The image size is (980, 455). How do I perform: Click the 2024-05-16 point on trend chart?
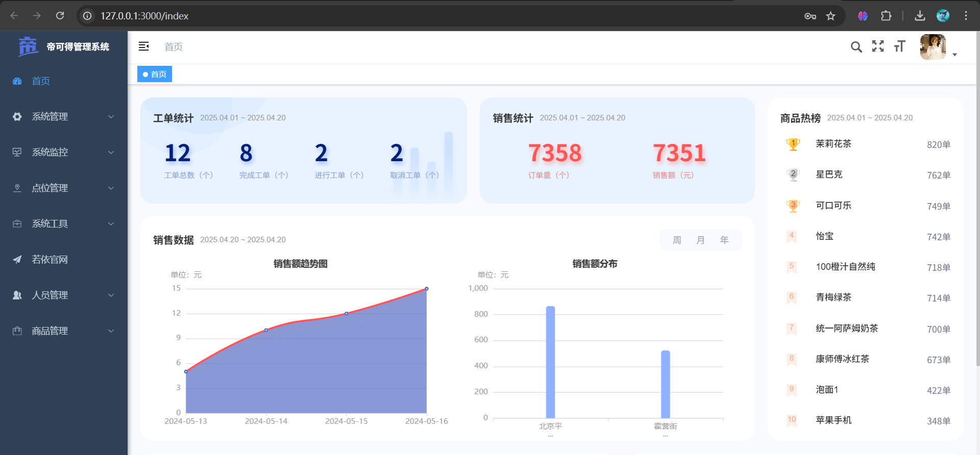click(427, 289)
